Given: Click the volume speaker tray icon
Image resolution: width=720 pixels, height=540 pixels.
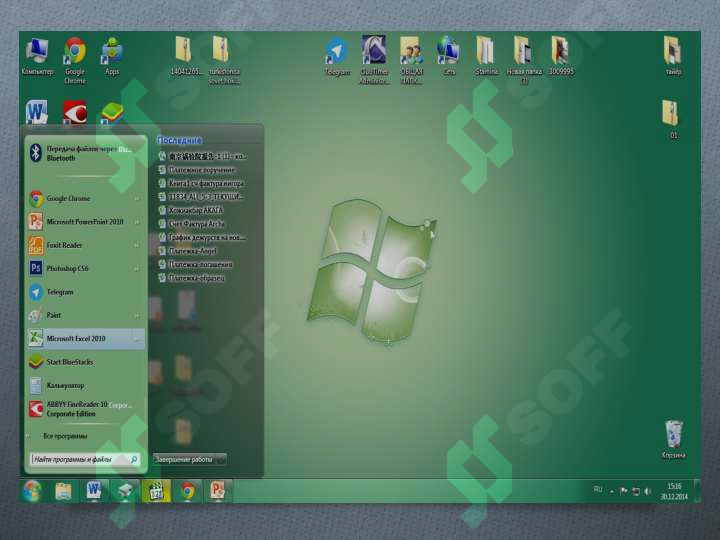Looking at the screenshot, I should (647, 491).
